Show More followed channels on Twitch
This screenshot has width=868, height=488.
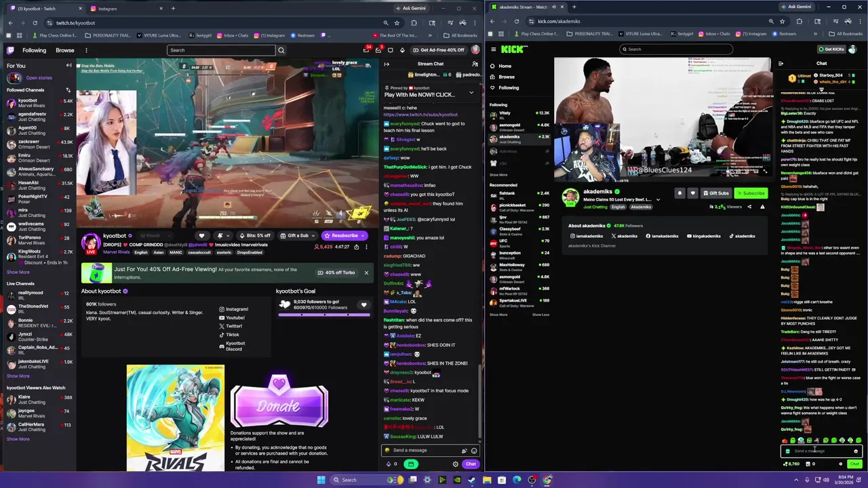[x=18, y=272]
